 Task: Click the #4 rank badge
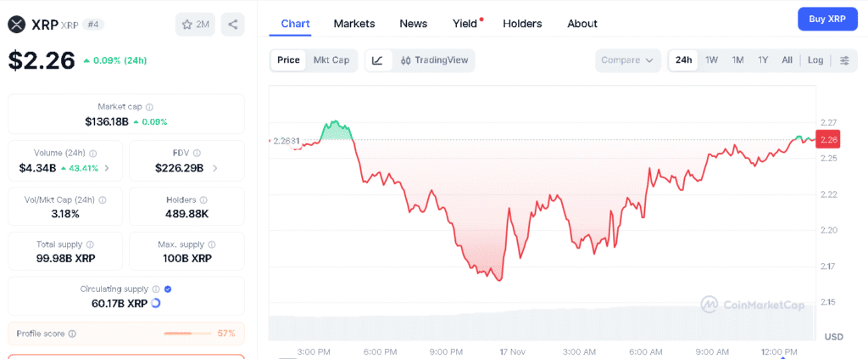[x=93, y=25]
